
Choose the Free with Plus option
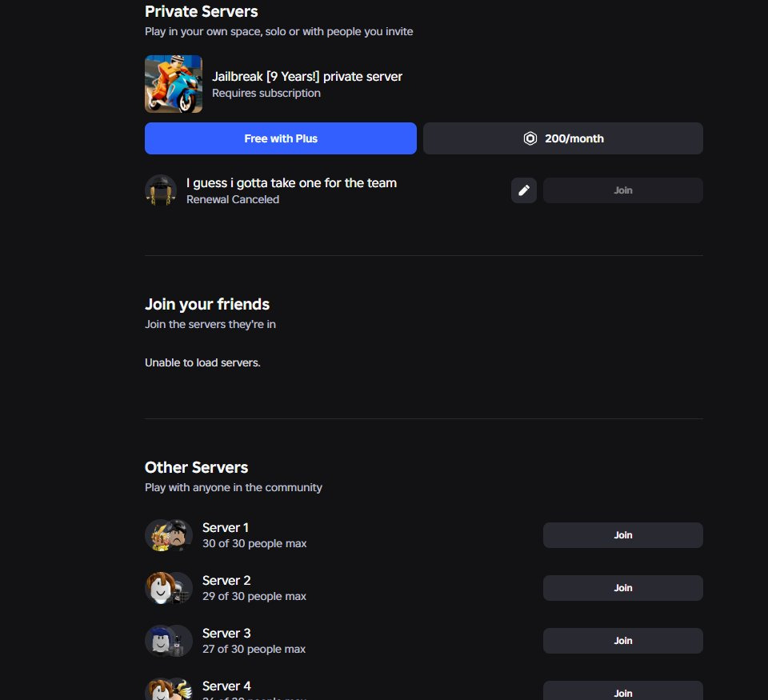pyautogui.click(x=281, y=138)
